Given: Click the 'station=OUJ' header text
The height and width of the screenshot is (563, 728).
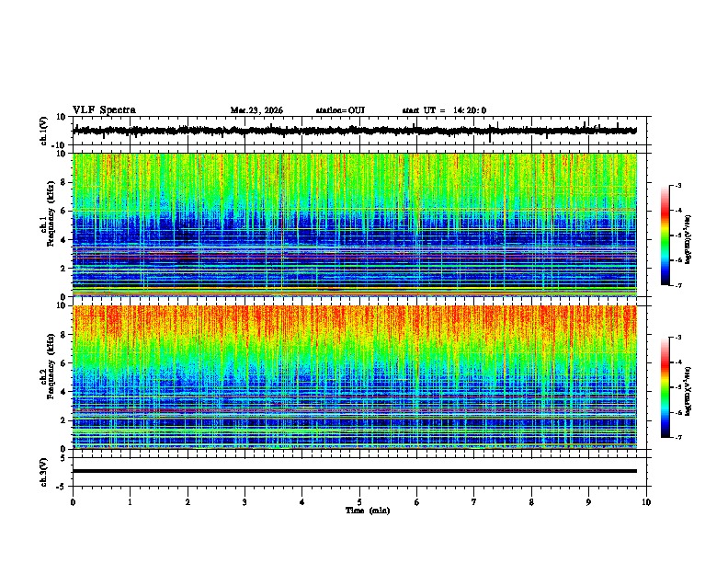Looking at the screenshot, I should [340, 110].
